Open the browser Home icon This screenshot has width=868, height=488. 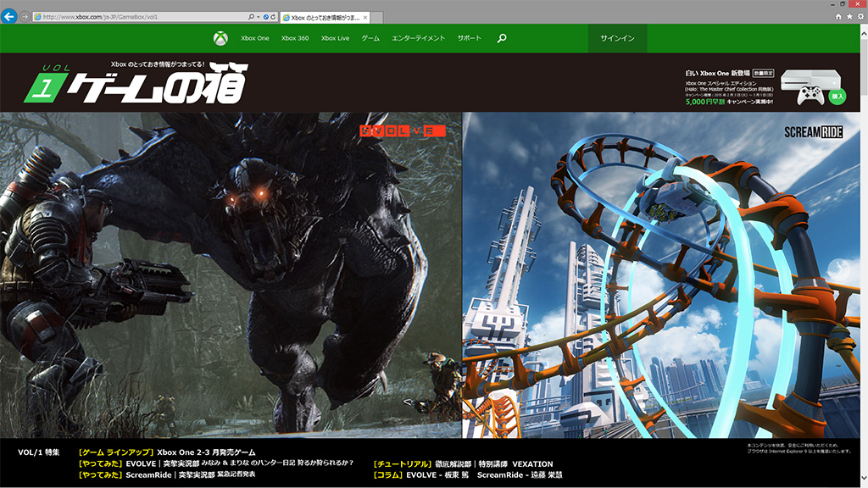tap(838, 17)
